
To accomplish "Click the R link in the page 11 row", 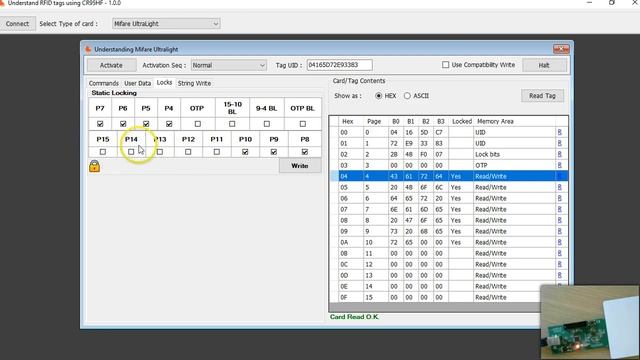I will pyautogui.click(x=560, y=253).
